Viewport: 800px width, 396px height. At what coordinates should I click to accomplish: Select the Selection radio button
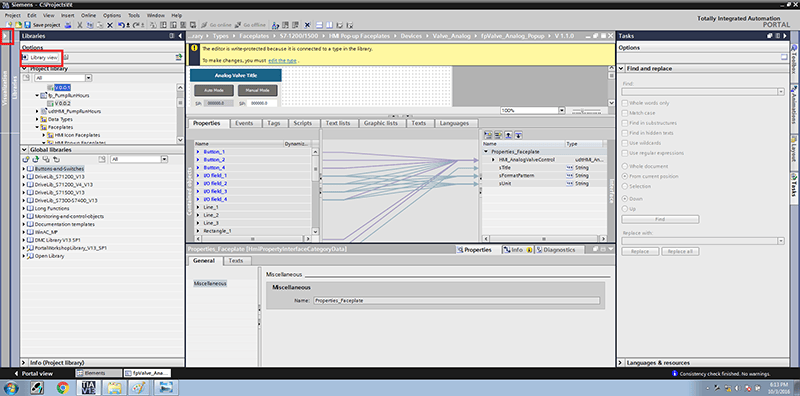[625, 186]
